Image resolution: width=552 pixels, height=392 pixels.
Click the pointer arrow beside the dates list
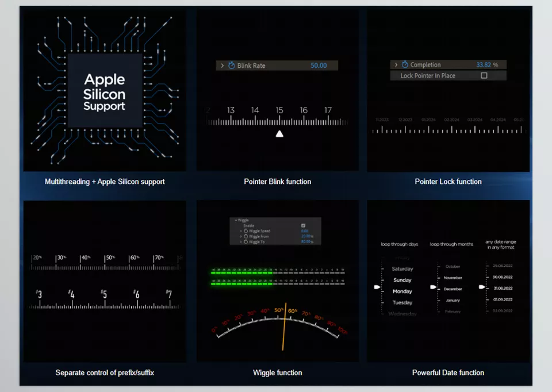pos(482,287)
